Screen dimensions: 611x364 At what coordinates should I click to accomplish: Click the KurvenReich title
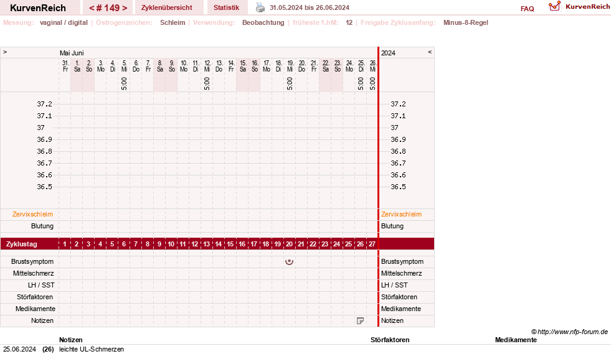38,8
